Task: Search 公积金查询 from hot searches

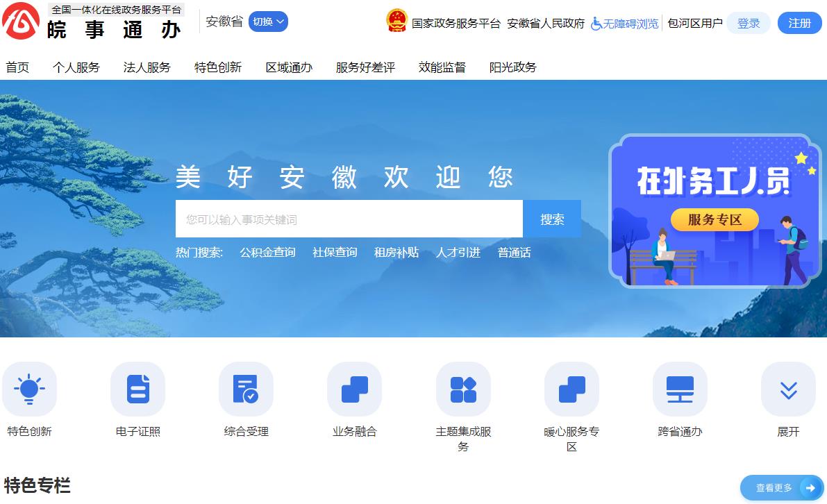Action: coord(267,253)
